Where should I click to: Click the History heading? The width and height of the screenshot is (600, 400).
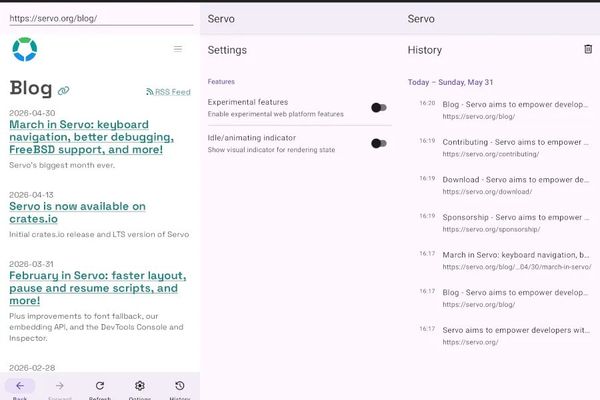425,50
